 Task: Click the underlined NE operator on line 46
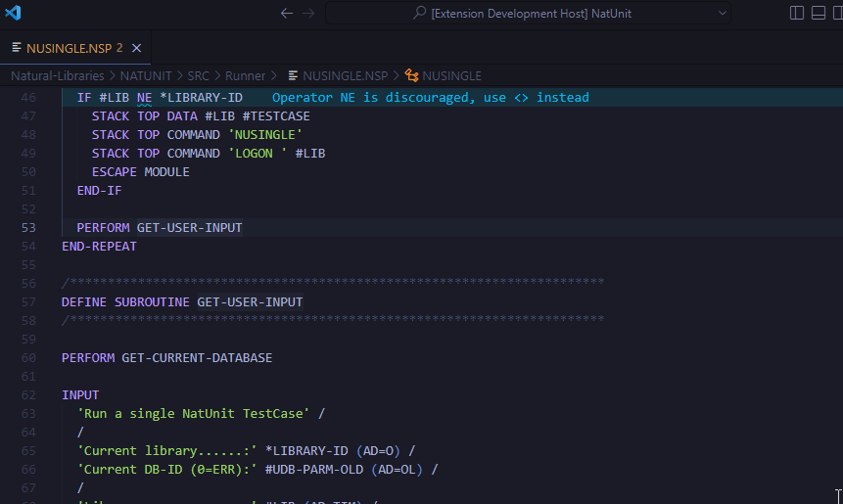pyautogui.click(x=144, y=98)
